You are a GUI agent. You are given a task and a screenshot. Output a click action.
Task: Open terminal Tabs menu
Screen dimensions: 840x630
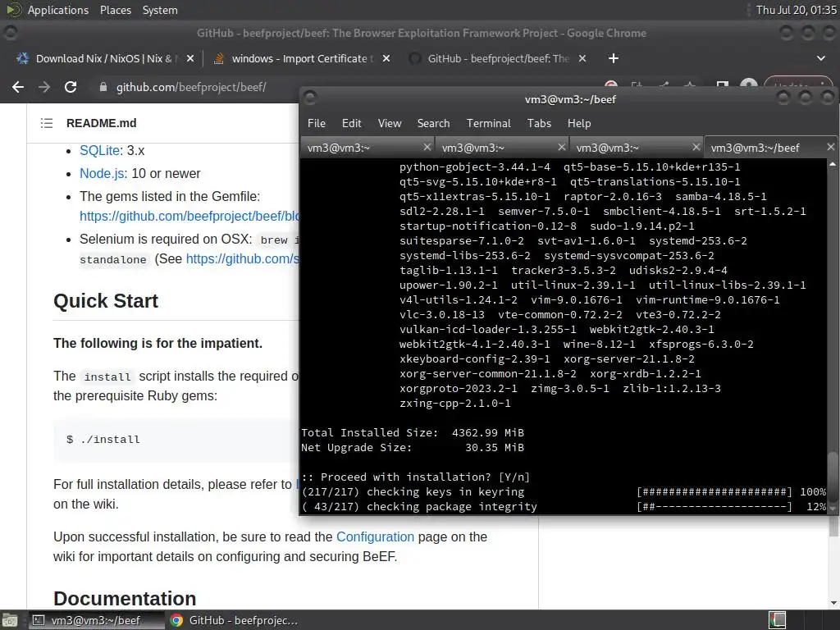539,123
